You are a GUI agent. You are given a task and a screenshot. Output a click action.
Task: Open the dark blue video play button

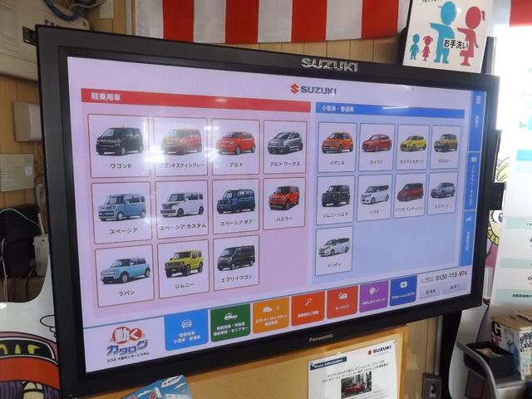click(403, 290)
